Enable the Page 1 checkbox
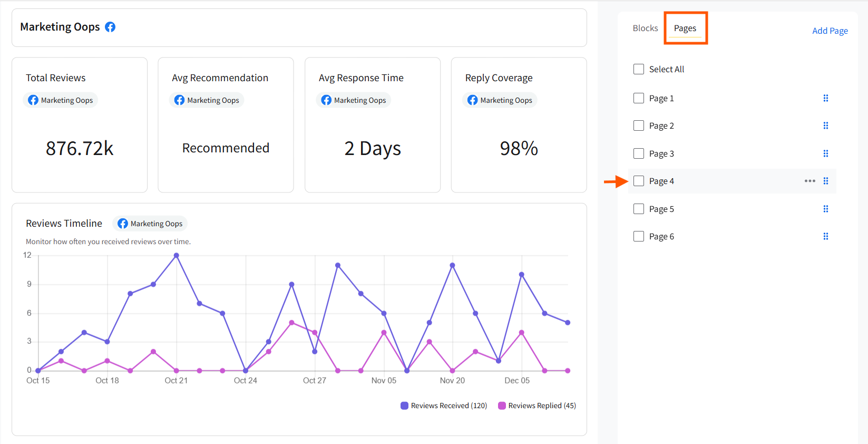868x444 pixels. pyautogui.click(x=639, y=98)
